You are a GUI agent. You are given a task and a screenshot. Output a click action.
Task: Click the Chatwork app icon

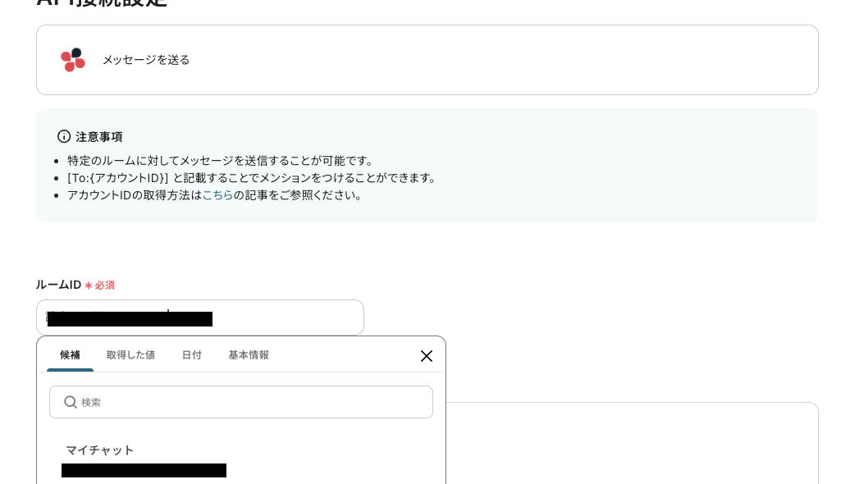pos(73,60)
